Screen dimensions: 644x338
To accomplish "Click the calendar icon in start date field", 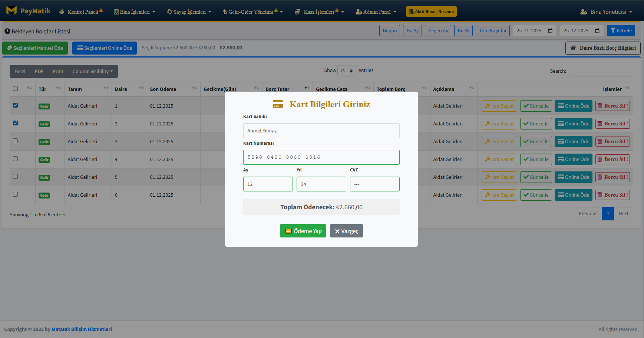I will pyautogui.click(x=550, y=31).
